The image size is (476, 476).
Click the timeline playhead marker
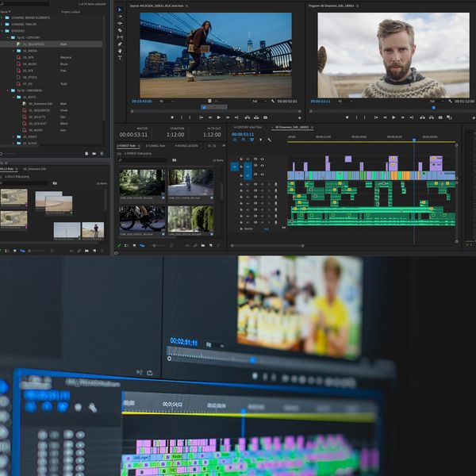[x=413, y=141]
